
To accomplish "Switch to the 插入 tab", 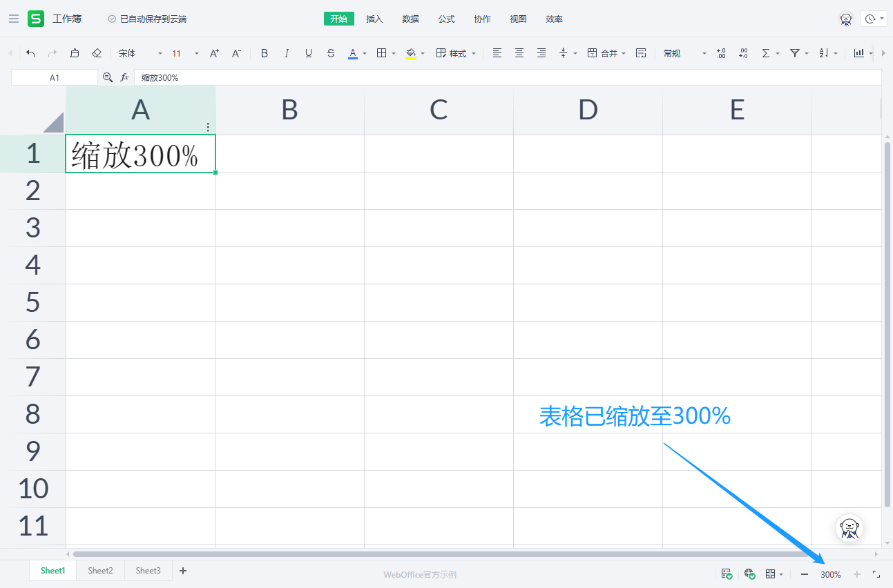I will click(374, 19).
